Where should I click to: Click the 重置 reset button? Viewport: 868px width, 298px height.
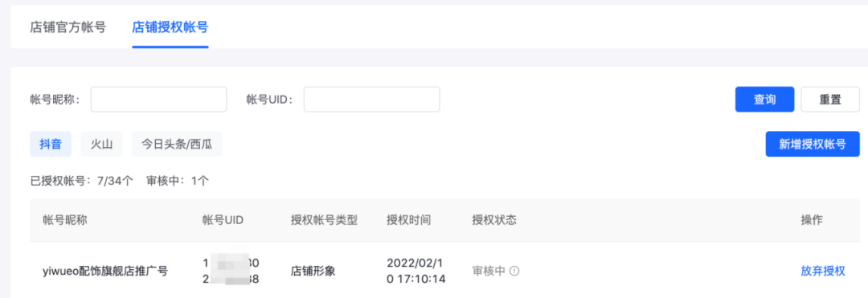(829, 100)
